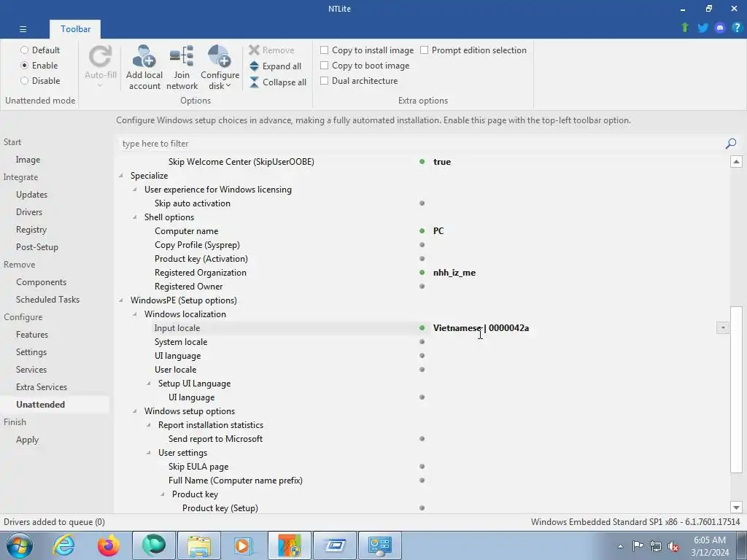Open the Input locale dropdown arrow
Viewport: 747px width, 560px height.
(x=723, y=327)
